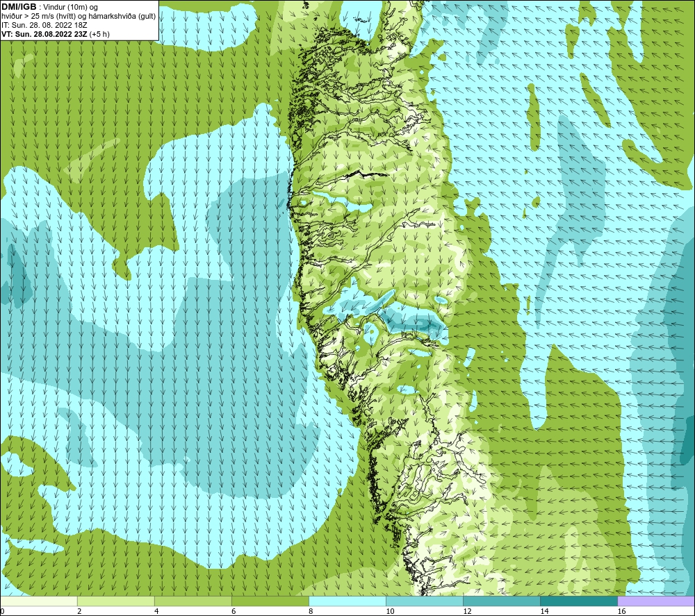Pick the 12–14 m/s teal swatch
Screen dimensions: 695x616
(x=502, y=601)
